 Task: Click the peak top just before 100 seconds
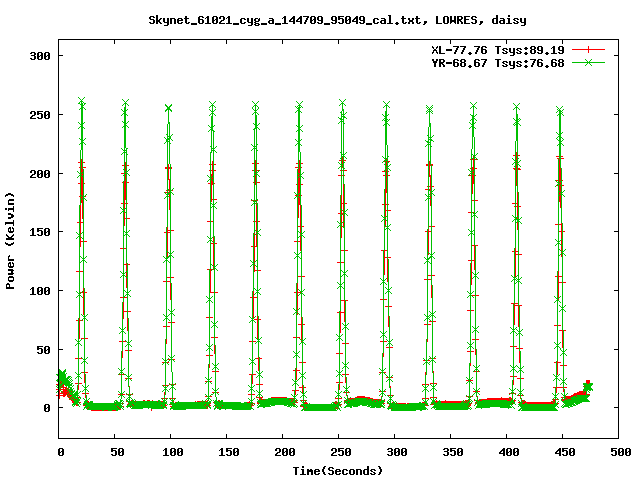(x=169, y=108)
